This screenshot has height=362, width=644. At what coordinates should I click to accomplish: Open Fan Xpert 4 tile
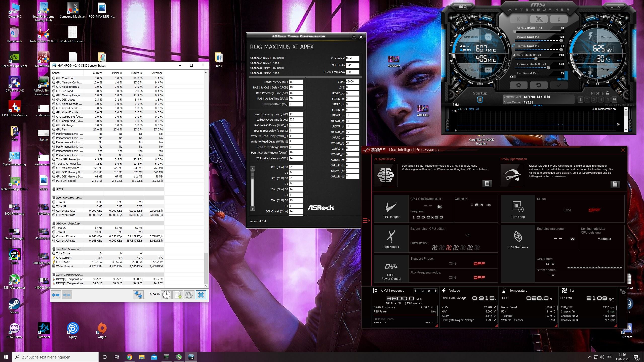(391, 239)
